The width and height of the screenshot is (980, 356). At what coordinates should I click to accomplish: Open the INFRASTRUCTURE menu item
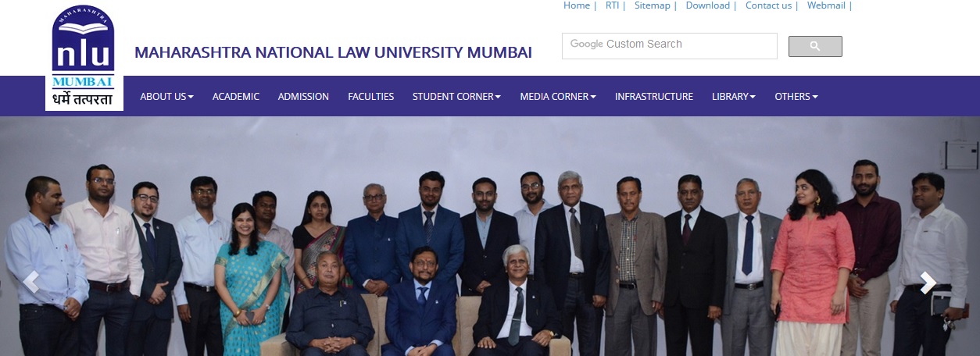[654, 97]
